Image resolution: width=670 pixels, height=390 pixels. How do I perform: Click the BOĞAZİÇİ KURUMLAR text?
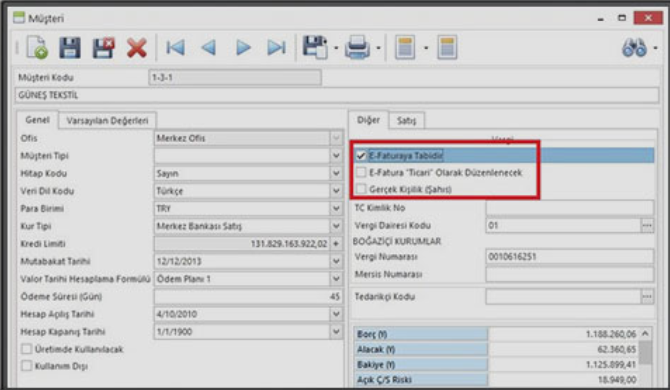[397, 241]
